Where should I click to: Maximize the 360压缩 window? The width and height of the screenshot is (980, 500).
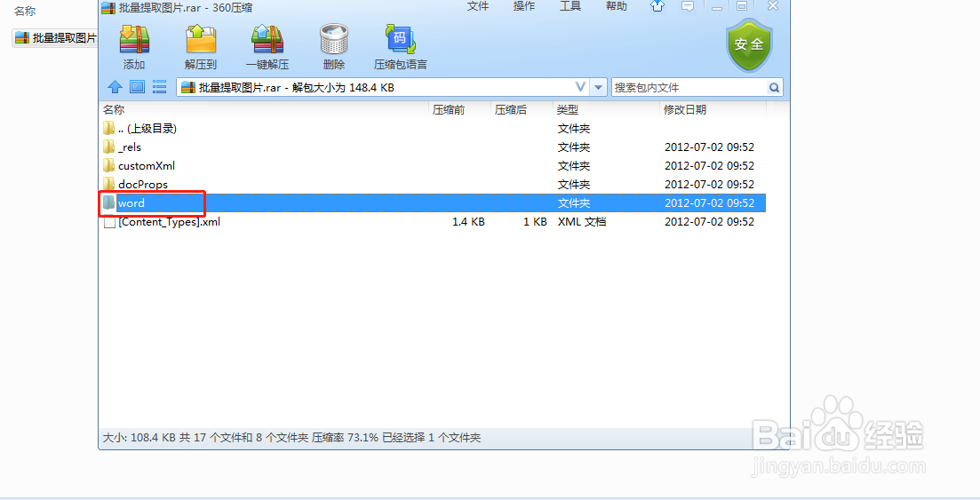click(x=742, y=6)
